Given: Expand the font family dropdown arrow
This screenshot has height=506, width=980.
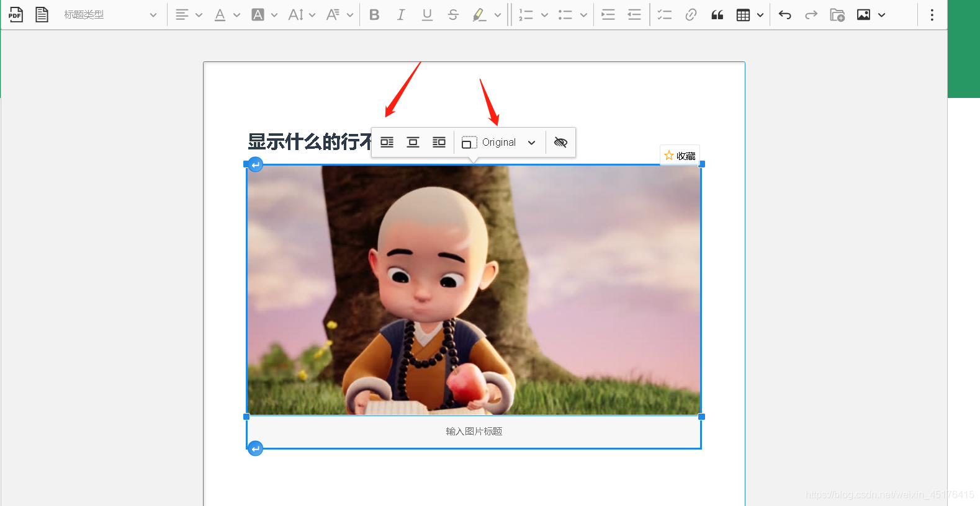Looking at the screenshot, I should pos(350,15).
